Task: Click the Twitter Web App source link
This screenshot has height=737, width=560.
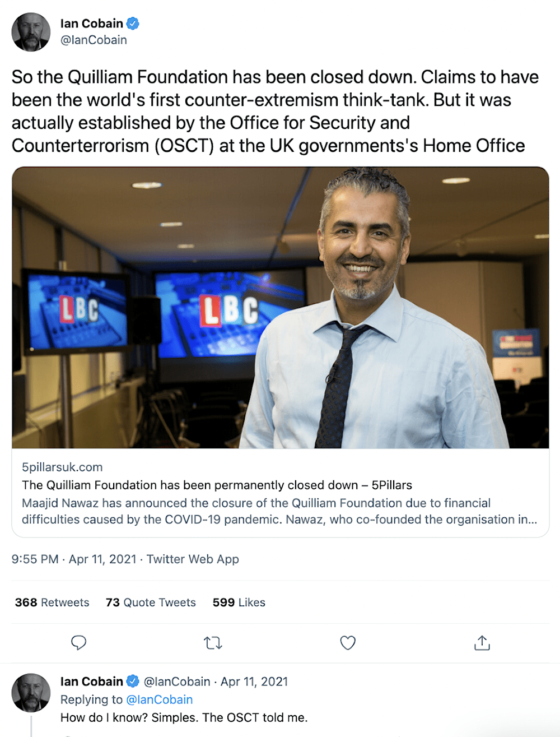Action: coord(193,559)
